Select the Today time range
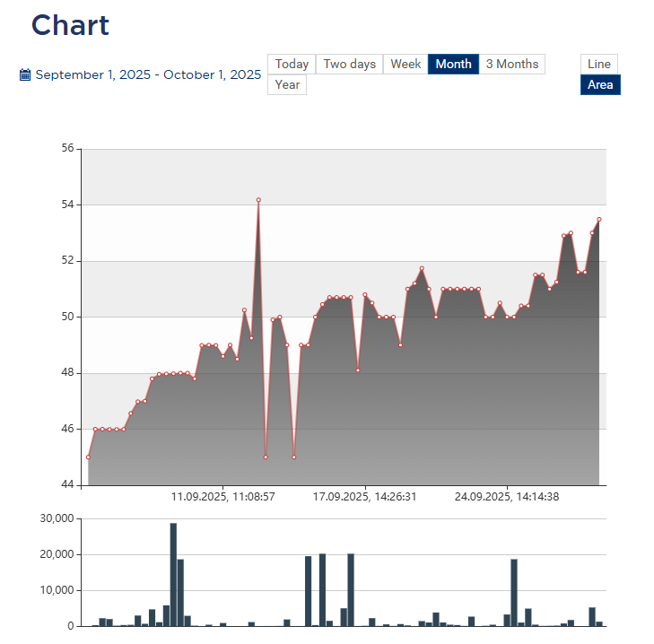The width and height of the screenshot is (654, 644). pos(292,65)
